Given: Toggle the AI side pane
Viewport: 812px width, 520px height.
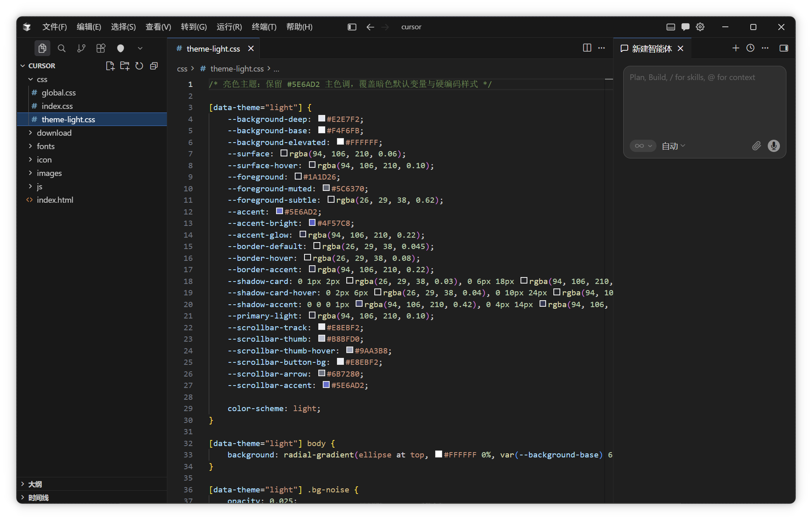Looking at the screenshot, I should pos(784,48).
